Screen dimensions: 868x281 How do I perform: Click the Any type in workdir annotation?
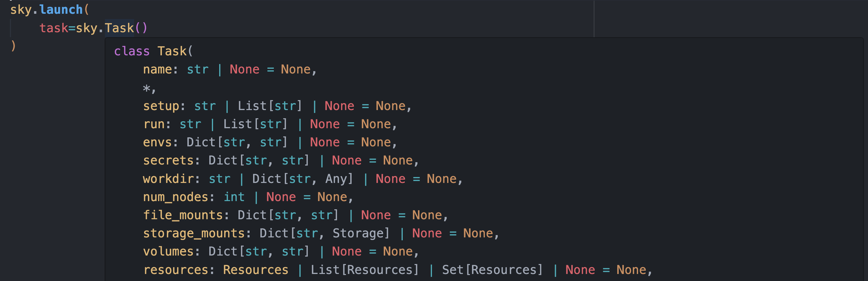[x=336, y=179]
